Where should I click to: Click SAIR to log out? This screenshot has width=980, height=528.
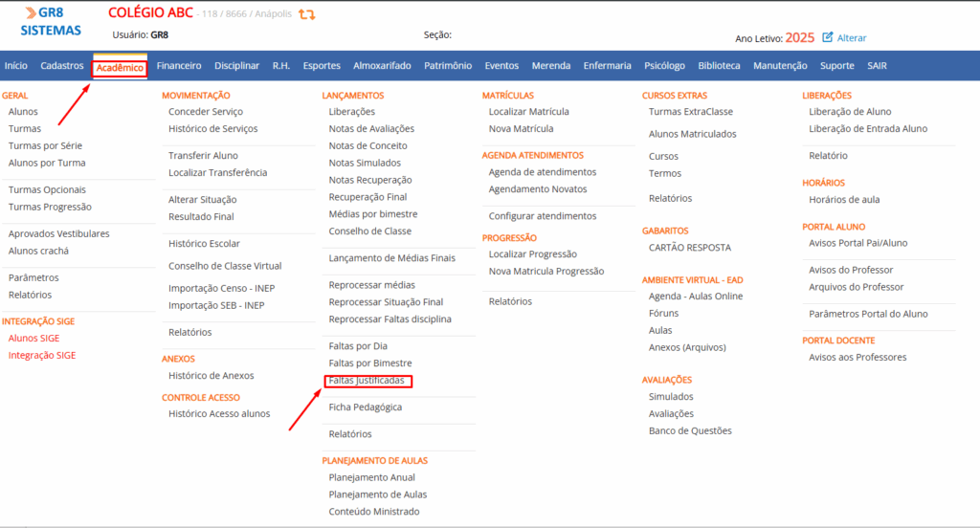click(x=877, y=66)
